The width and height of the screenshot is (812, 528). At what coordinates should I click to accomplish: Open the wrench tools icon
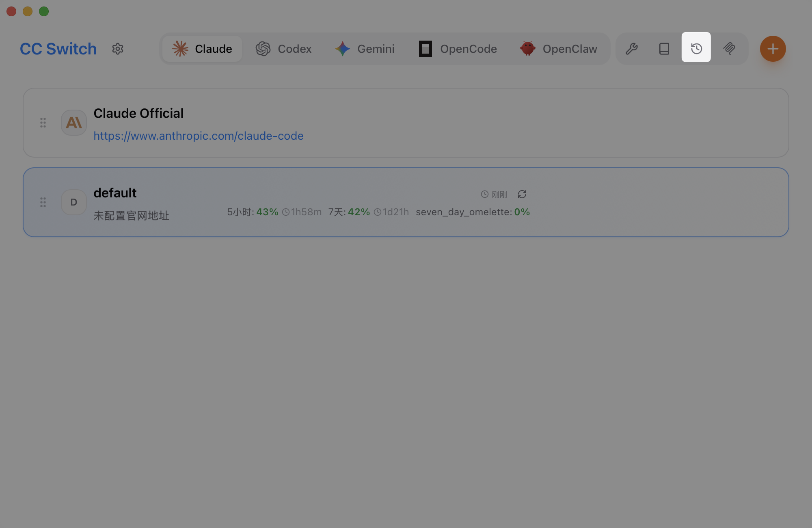(x=632, y=49)
